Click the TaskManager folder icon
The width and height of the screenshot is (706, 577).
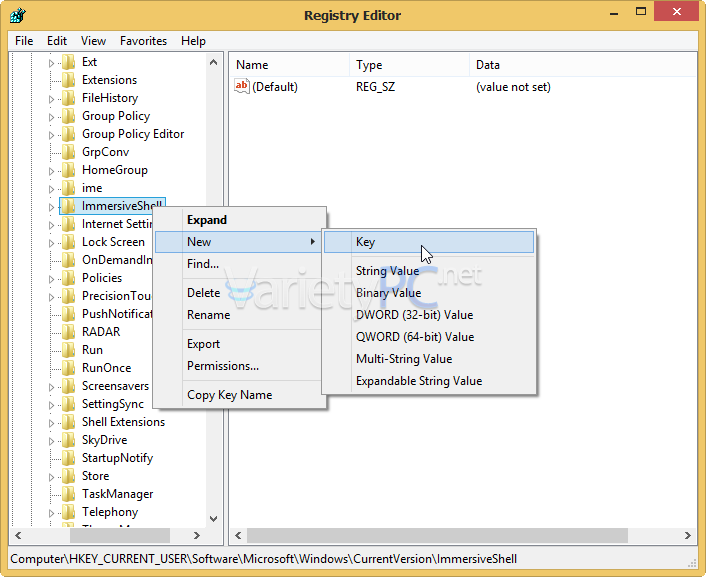tap(68, 494)
